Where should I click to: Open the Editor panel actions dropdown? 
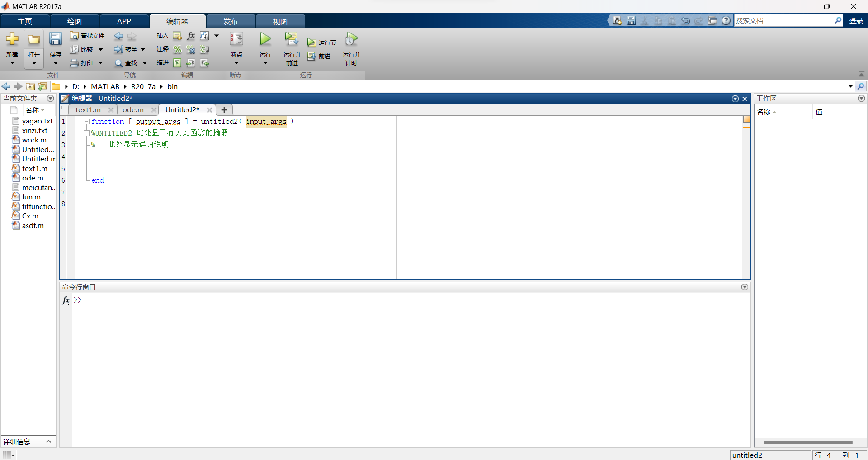pyautogui.click(x=735, y=99)
